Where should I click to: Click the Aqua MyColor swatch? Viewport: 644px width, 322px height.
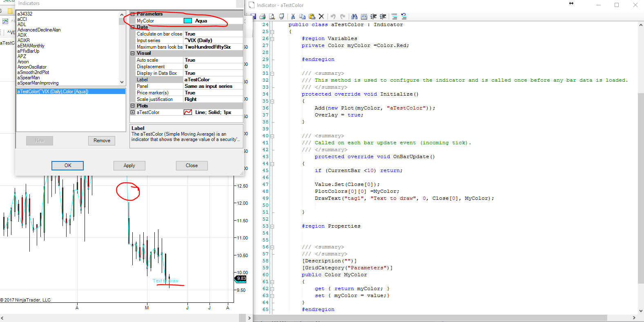click(188, 21)
